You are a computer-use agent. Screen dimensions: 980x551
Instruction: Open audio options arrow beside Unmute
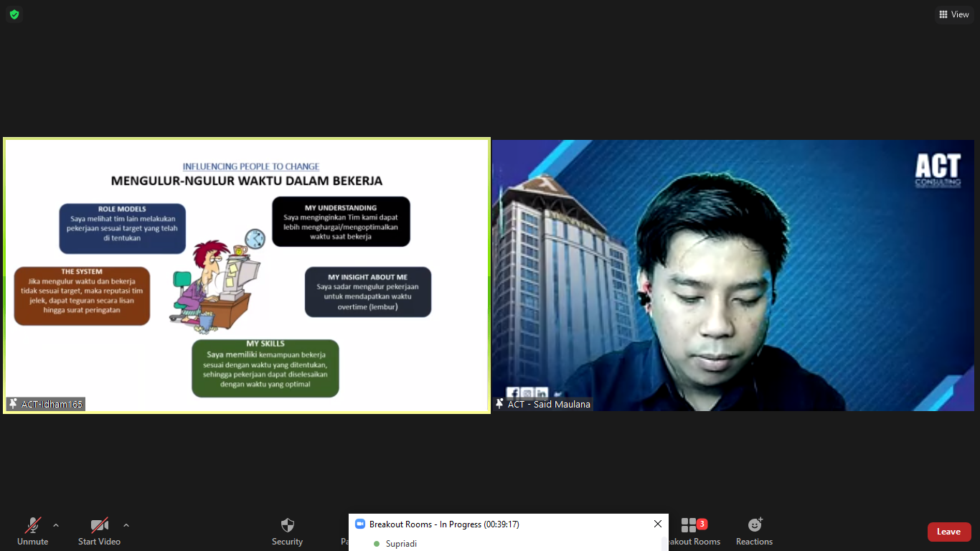(56, 525)
